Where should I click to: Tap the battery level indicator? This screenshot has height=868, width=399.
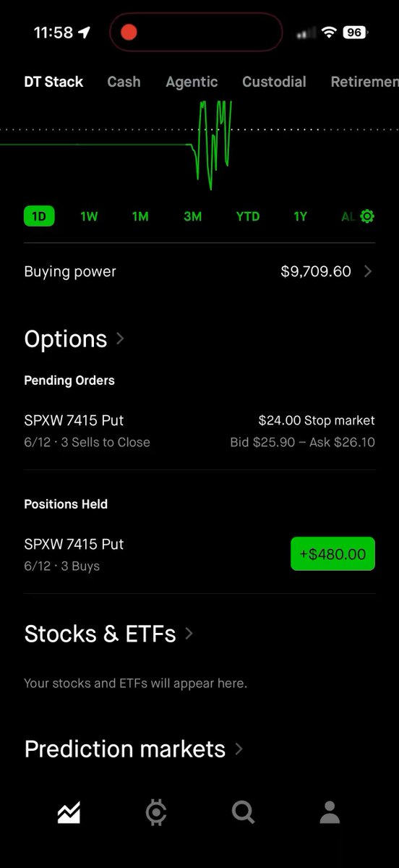tap(354, 33)
